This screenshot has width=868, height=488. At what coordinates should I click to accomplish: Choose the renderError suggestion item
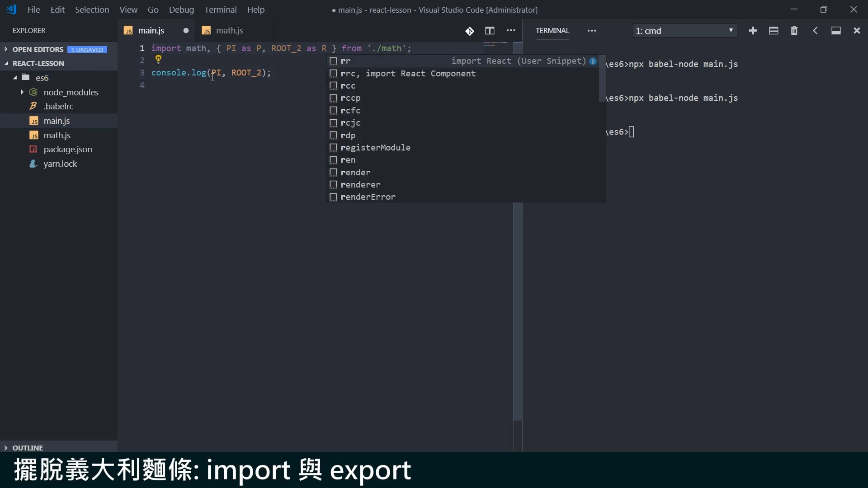pyautogui.click(x=368, y=197)
